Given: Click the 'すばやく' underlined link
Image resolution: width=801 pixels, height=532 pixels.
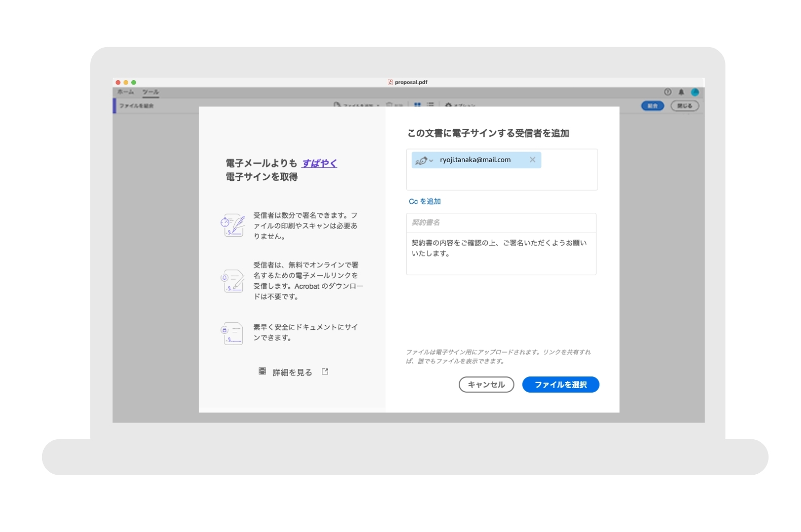Looking at the screenshot, I should 319,163.
